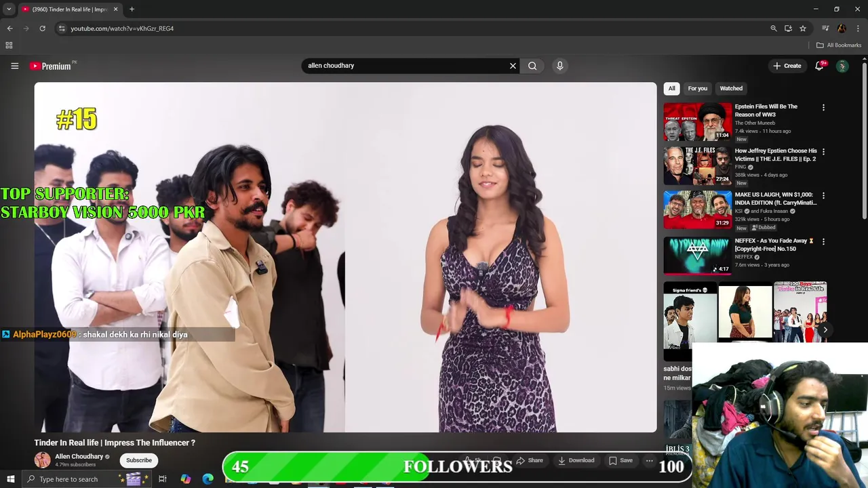This screenshot has height=488, width=868.
Task: Subscribe to Allen Choudhary channel
Action: [x=139, y=460]
